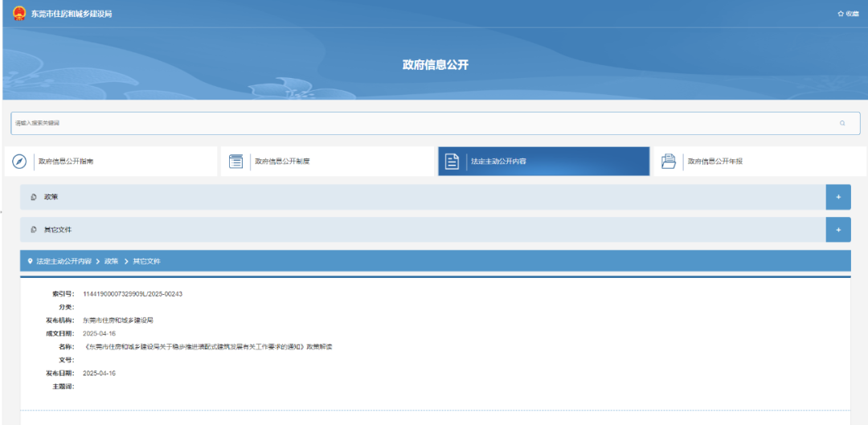Click the small icon beside 其它文件 row

33,230
